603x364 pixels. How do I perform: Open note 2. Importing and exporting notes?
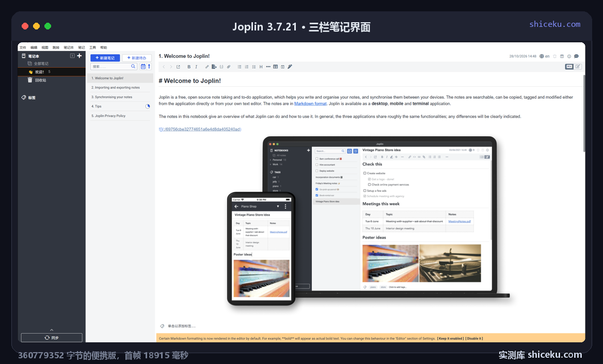click(x=120, y=87)
